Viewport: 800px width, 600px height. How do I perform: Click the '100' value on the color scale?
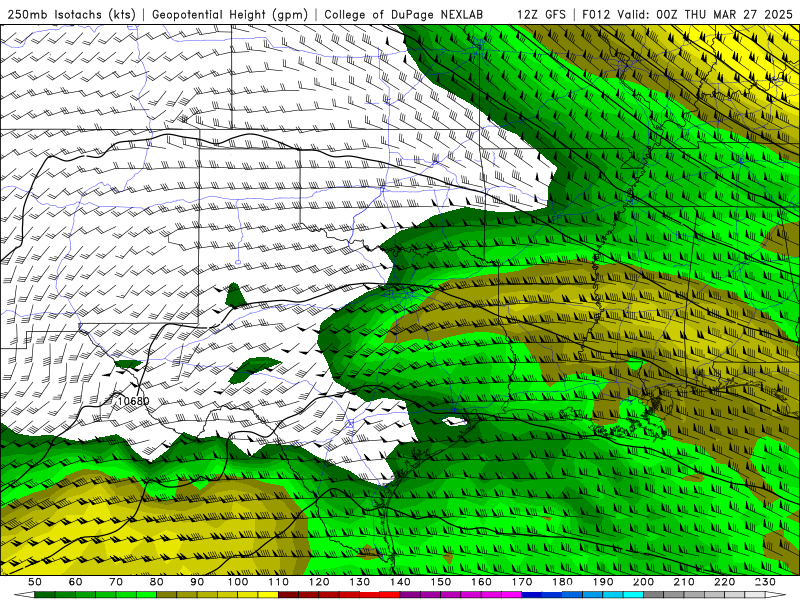tap(238, 582)
